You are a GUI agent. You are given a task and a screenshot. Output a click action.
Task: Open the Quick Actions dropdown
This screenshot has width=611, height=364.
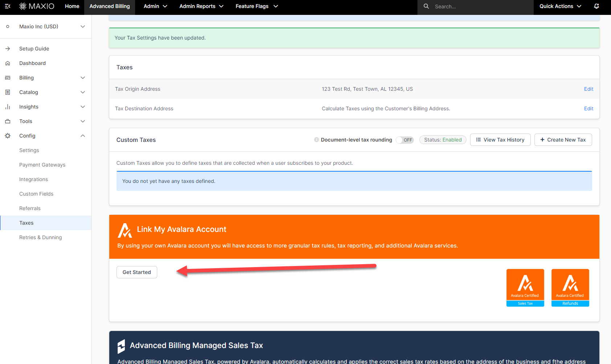(561, 6)
